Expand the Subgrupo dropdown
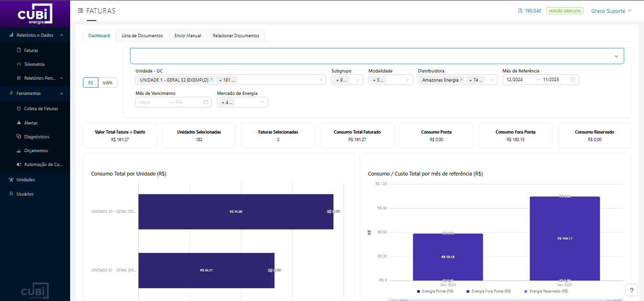Screen dimensions: 644x301 coord(347,80)
